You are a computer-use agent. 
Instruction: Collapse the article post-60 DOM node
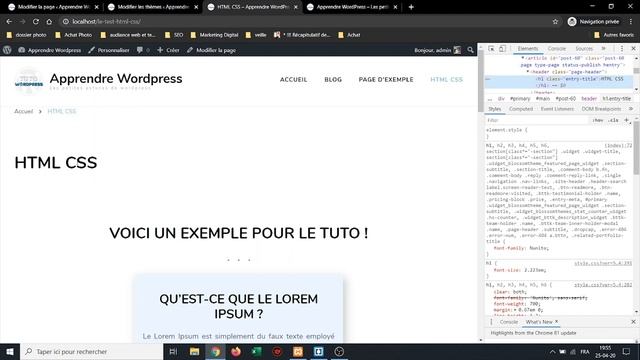tap(523, 58)
